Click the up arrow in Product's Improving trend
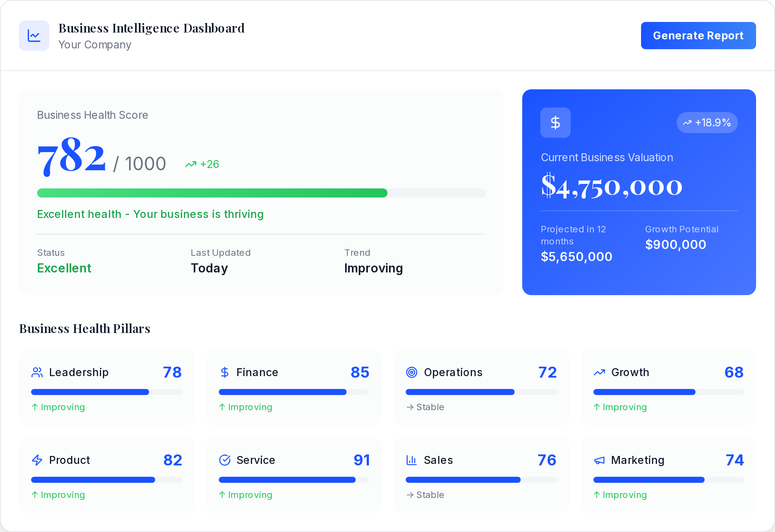The image size is (775, 532). [35, 495]
